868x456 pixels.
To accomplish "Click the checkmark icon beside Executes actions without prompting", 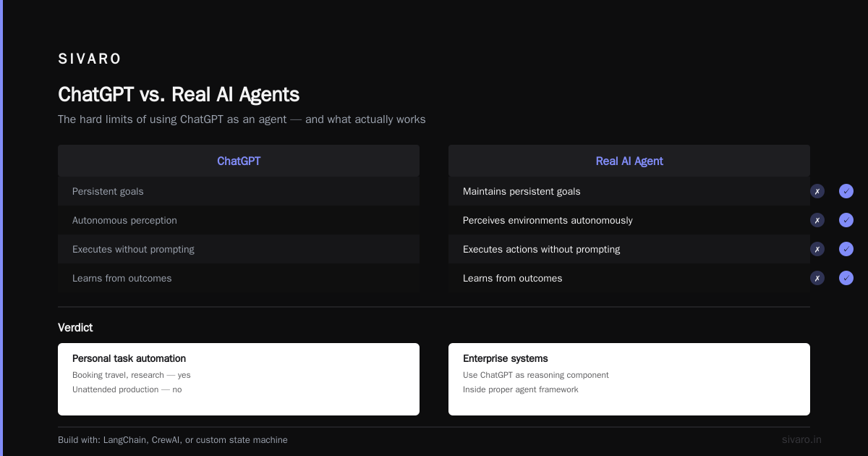I will coord(846,249).
